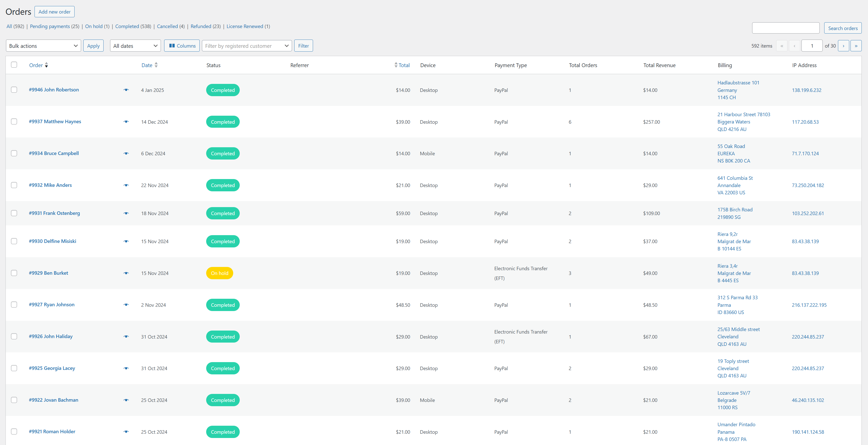This screenshot has height=445, width=868.
Task: Click Apply bulk action button
Action: click(93, 46)
